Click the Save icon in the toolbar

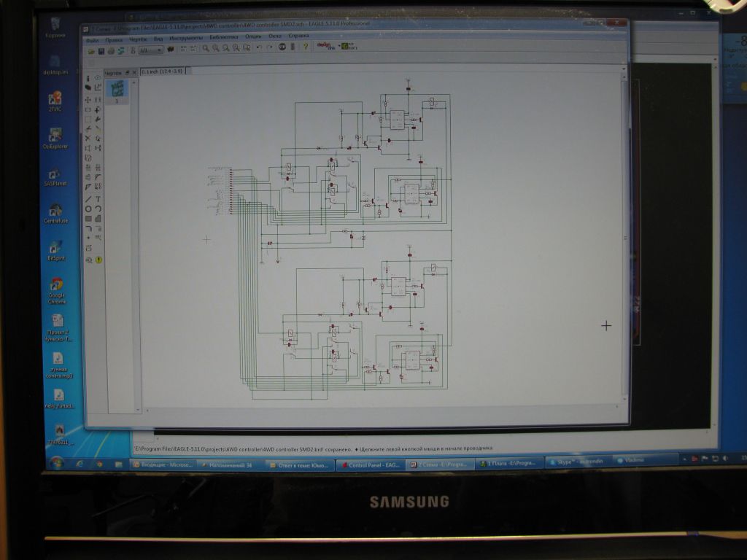coord(101,50)
